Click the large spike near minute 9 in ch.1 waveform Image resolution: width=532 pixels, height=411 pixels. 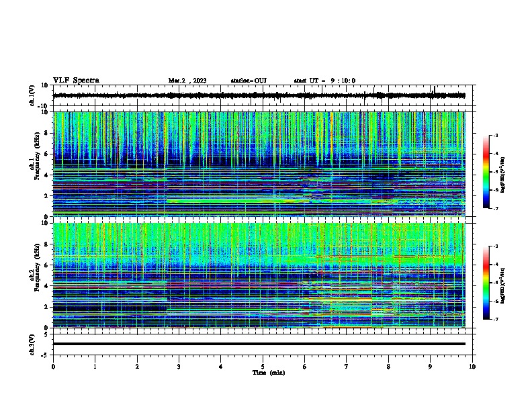[435, 90]
